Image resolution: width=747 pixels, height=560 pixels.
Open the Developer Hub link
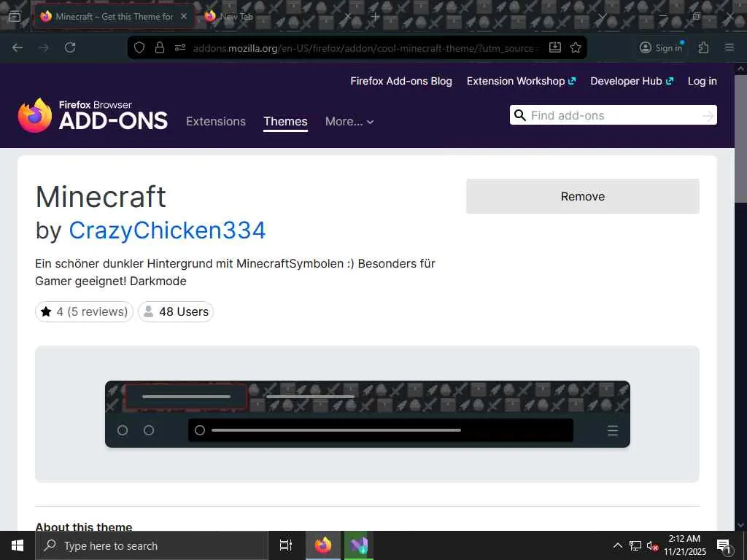(x=632, y=81)
